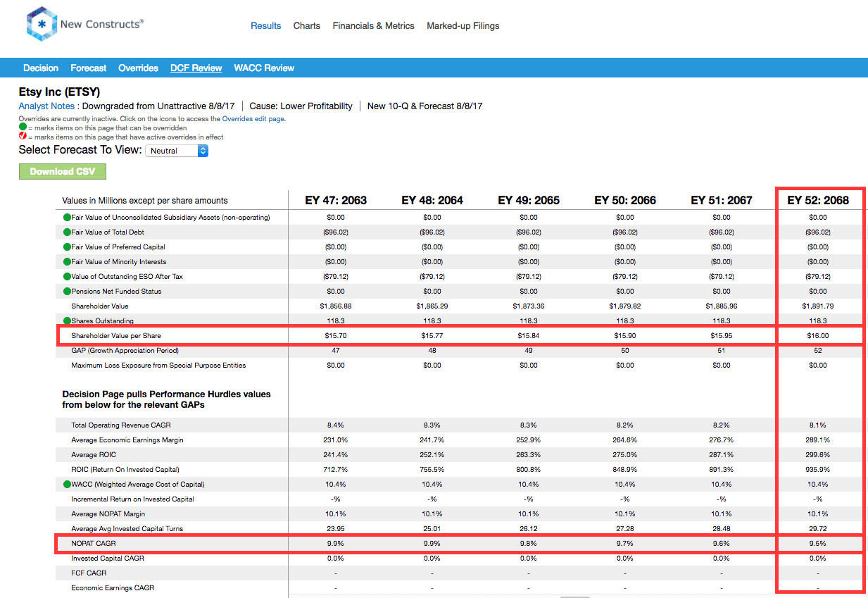Open the Charts menu item

pyautogui.click(x=307, y=26)
